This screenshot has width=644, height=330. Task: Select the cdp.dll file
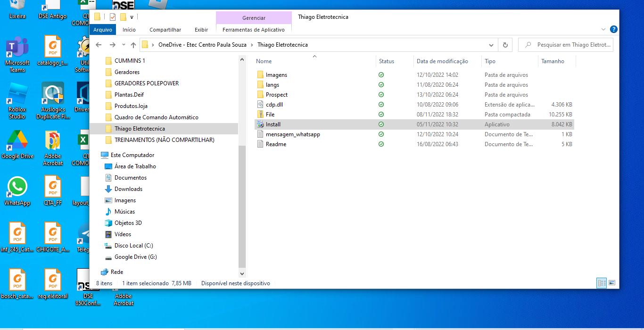tap(274, 105)
